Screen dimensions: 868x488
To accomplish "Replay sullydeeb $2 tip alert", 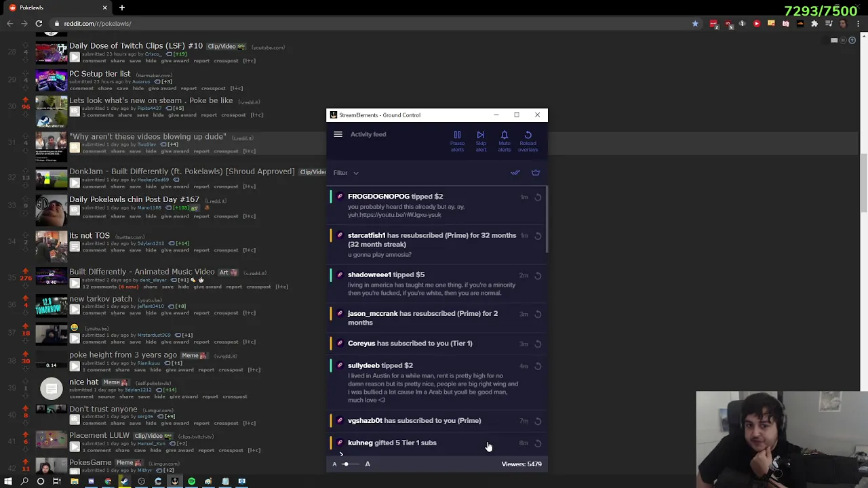I will [x=538, y=366].
